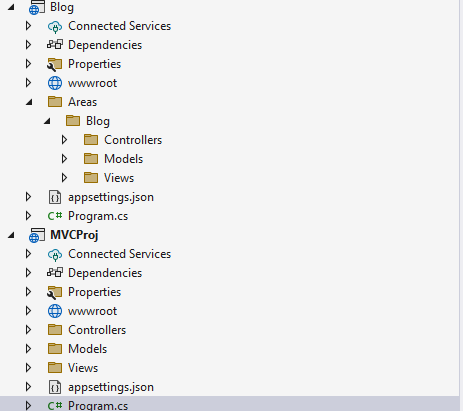Expand Properties under Blog project

click(29, 64)
